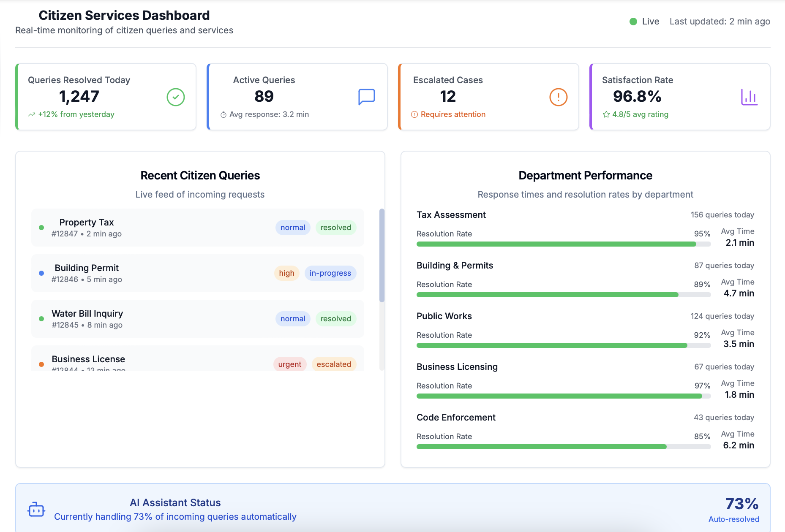Click the check-circle icon on Queries Resolved card
This screenshot has width=785, height=532.
coord(175,97)
